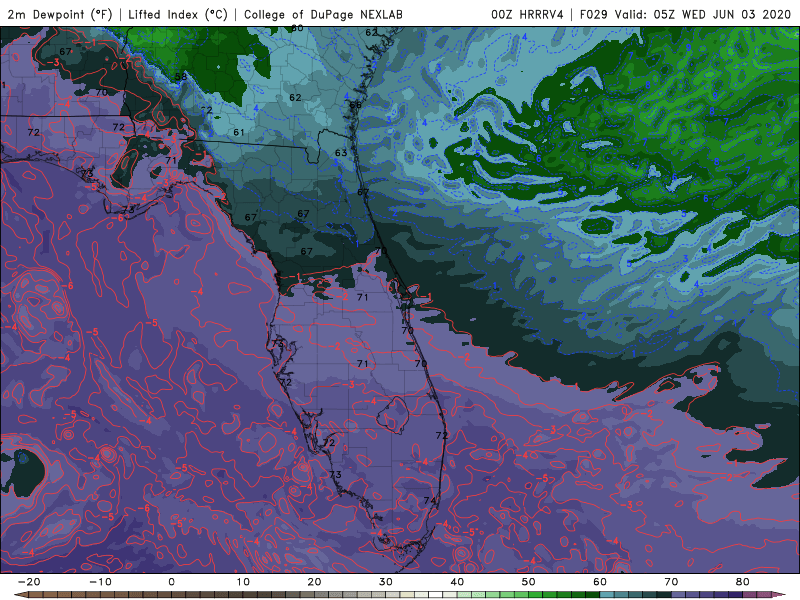Click the 50 label on the color scale
Image resolution: width=800 pixels, height=600 pixels.
tap(529, 582)
